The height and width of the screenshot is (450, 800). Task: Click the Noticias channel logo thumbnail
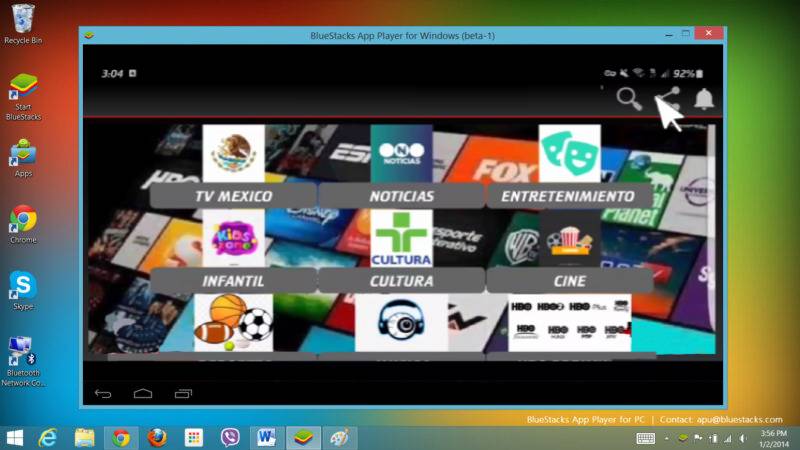pyautogui.click(x=401, y=154)
